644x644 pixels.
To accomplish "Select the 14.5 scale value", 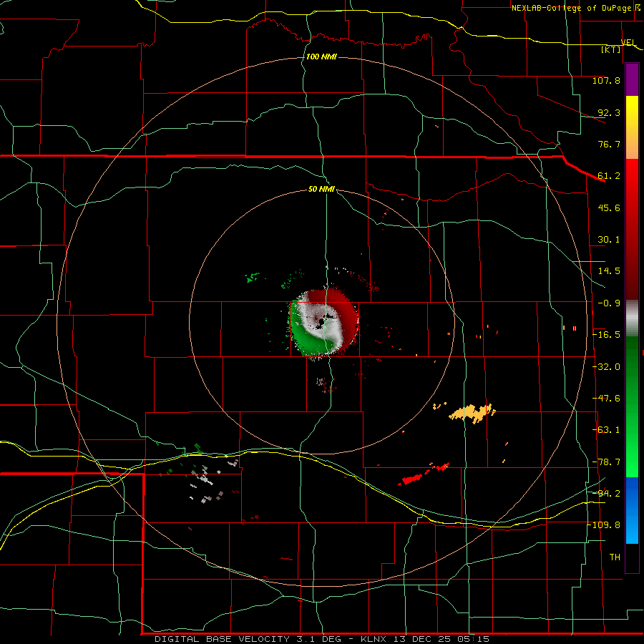I will pos(609,271).
